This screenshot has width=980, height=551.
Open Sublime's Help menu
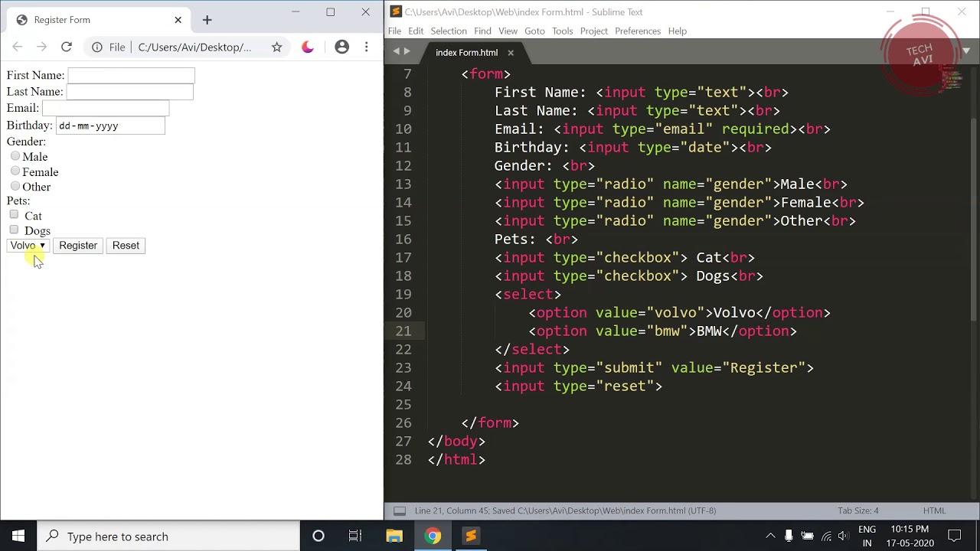click(678, 31)
